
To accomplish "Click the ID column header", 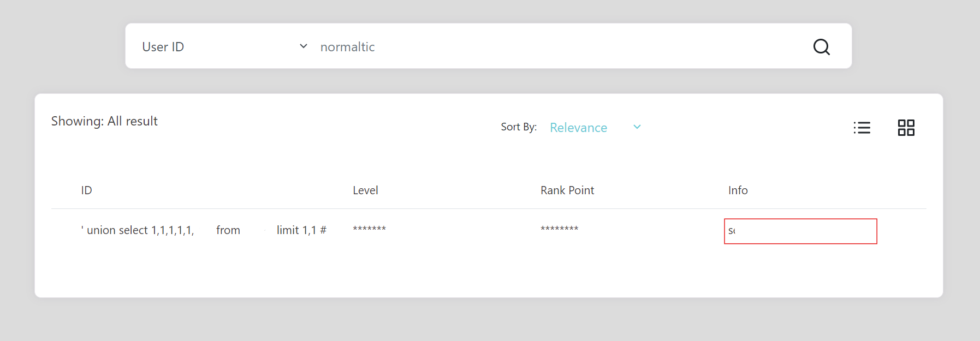I will pyautogui.click(x=86, y=190).
